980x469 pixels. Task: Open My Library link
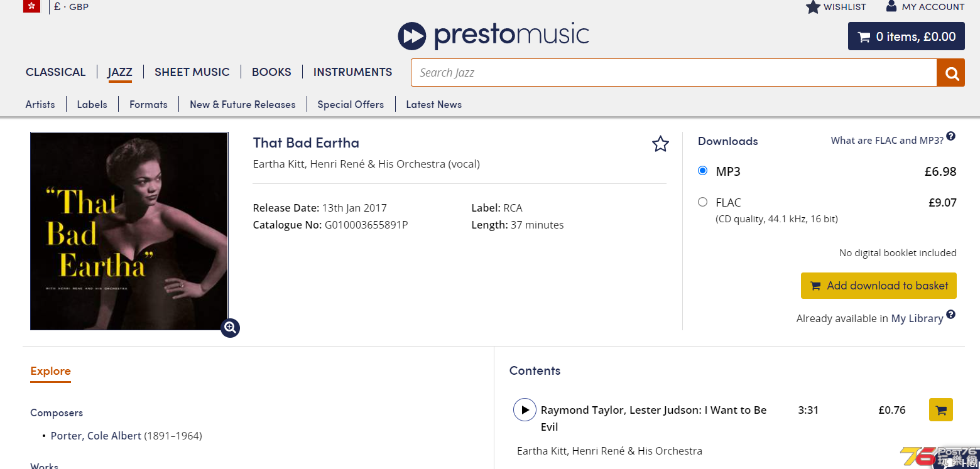click(x=917, y=318)
